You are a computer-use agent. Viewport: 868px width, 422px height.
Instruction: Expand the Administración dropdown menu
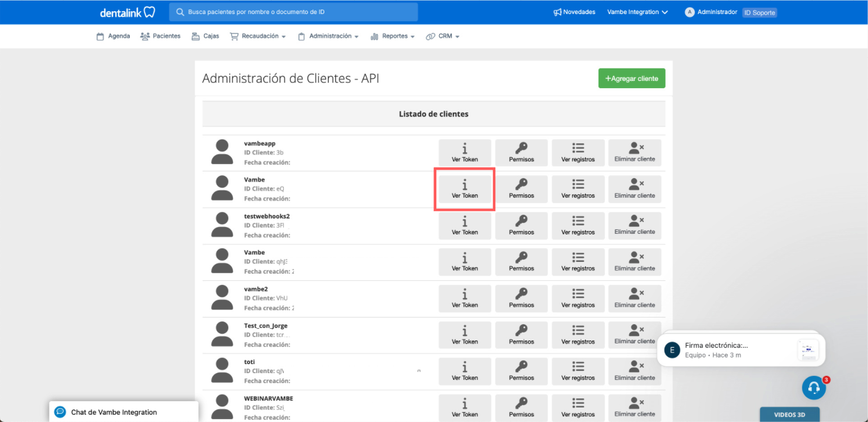click(x=328, y=37)
